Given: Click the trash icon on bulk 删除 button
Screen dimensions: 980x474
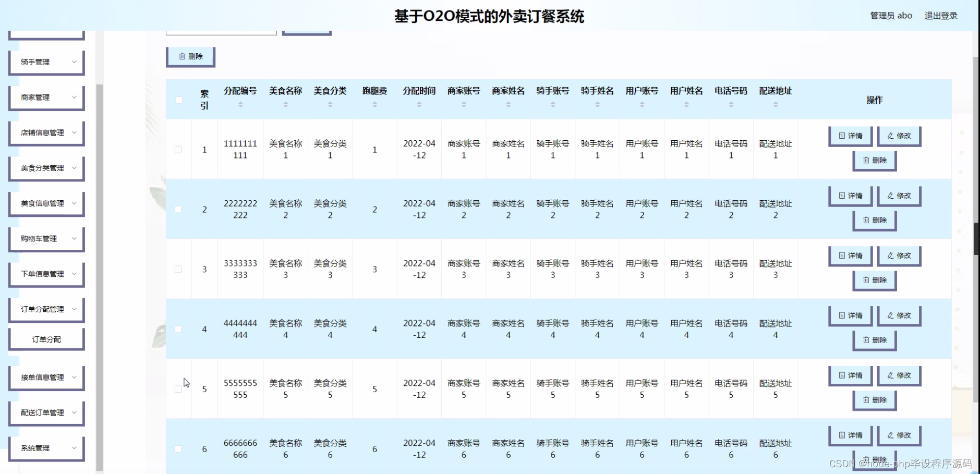Looking at the screenshot, I should point(182,56).
